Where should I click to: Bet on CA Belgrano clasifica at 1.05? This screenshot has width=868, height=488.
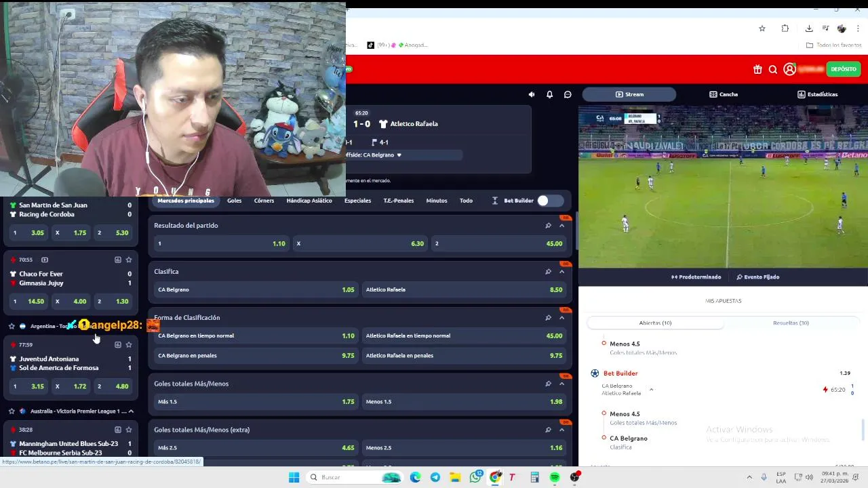pyautogui.click(x=256, y=289)
